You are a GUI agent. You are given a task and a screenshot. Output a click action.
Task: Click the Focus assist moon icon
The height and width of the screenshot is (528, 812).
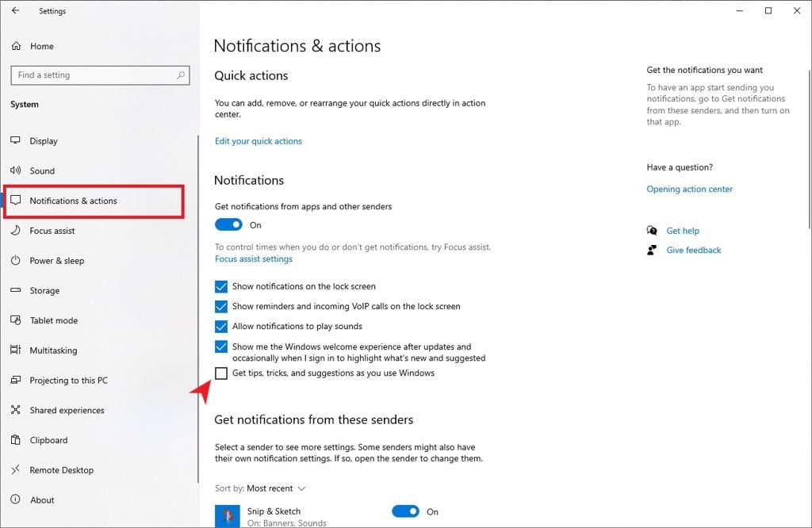pos(15,231)
